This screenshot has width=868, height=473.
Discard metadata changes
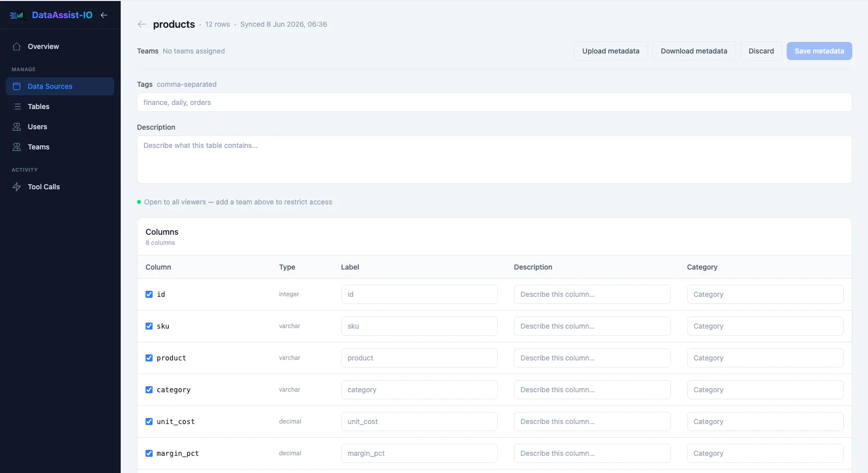[x=761, y=51]
